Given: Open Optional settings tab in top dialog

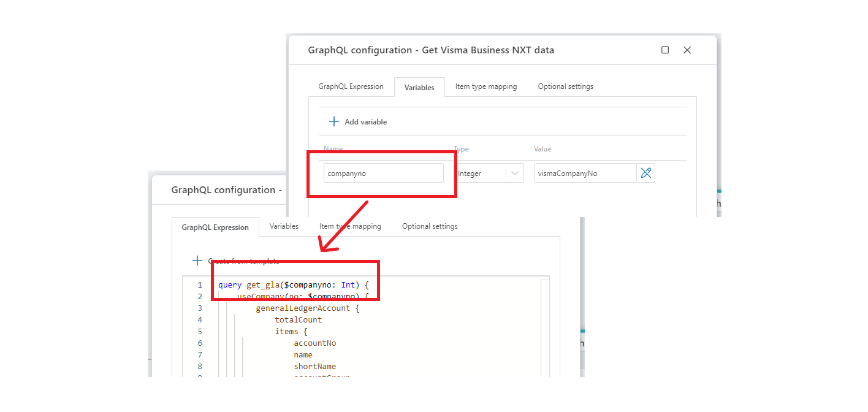Looking at the screenshot, I should click(x=566, y=86).
